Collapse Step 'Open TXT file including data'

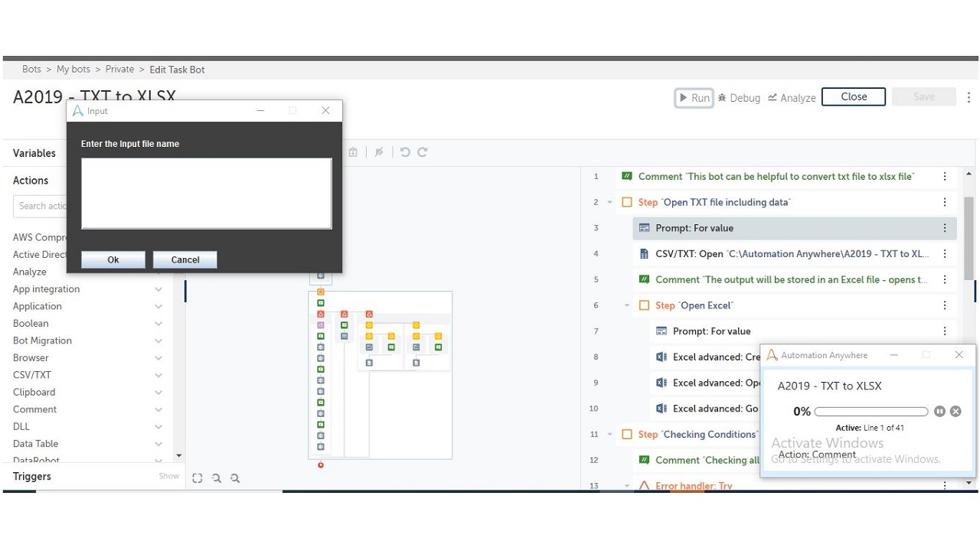(610, 203)
